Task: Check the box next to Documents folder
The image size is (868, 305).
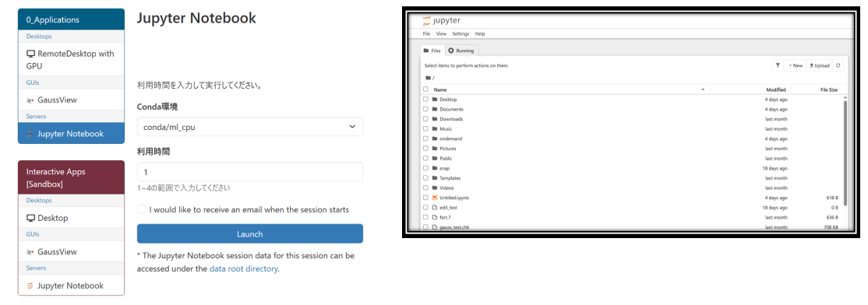Action: 425,110
